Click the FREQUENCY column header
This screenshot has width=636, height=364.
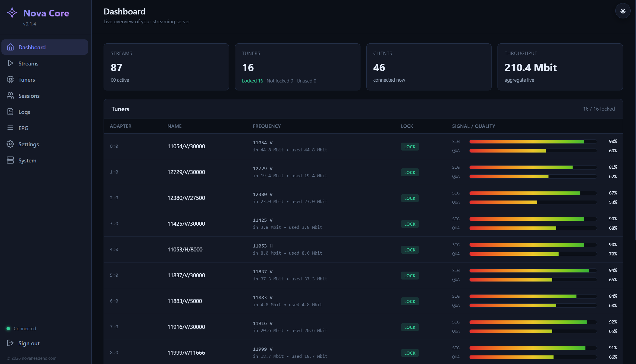pyautogui.click(x=267, y=126)
